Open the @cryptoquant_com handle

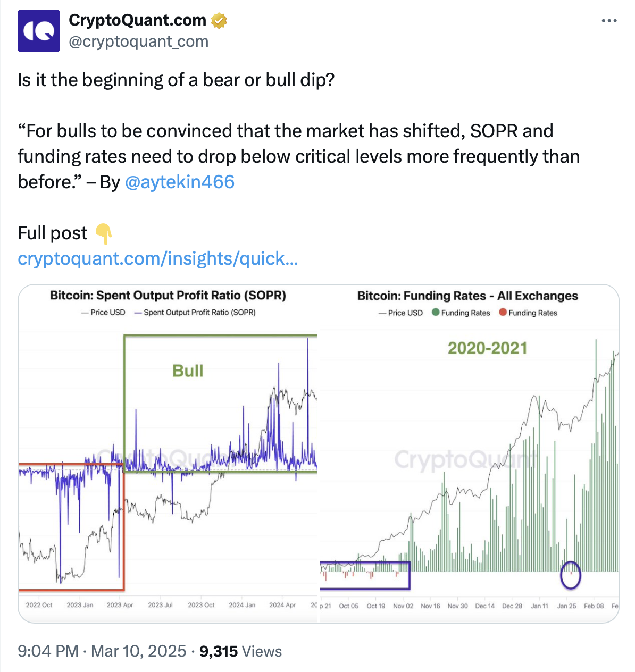point(139,41)
